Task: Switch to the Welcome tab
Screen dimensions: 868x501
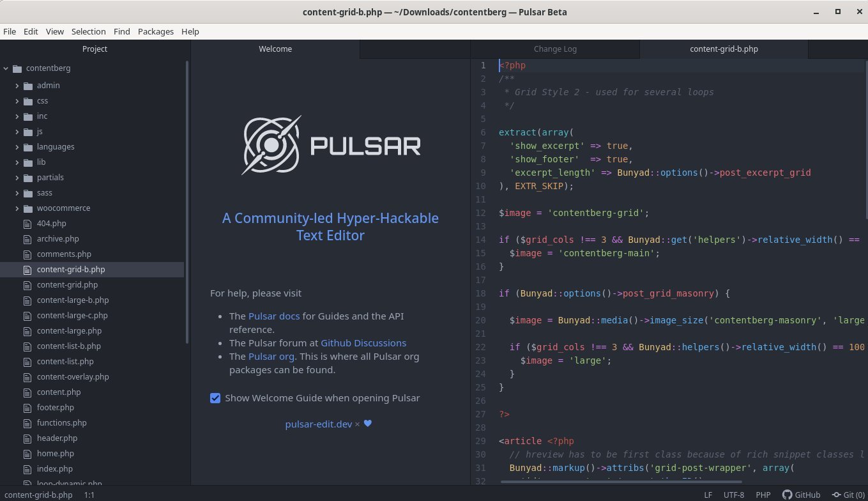Action: click(275, 49)
